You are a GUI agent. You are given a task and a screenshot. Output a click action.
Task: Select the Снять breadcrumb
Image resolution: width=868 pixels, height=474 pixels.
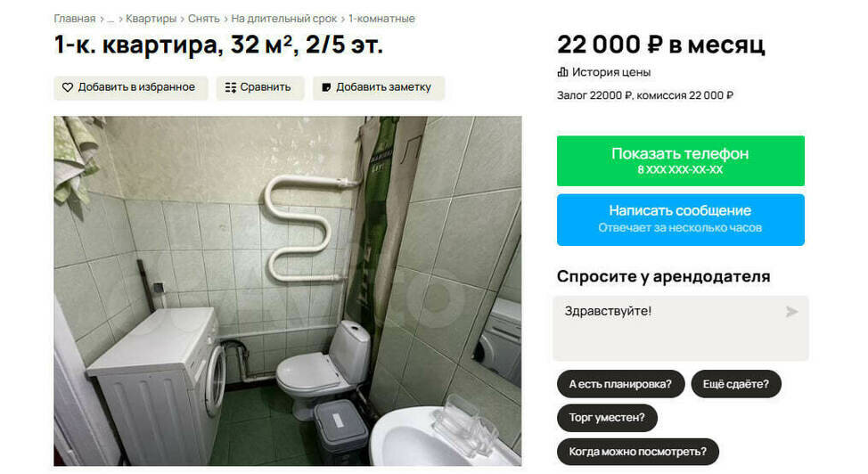coord(204,19)
